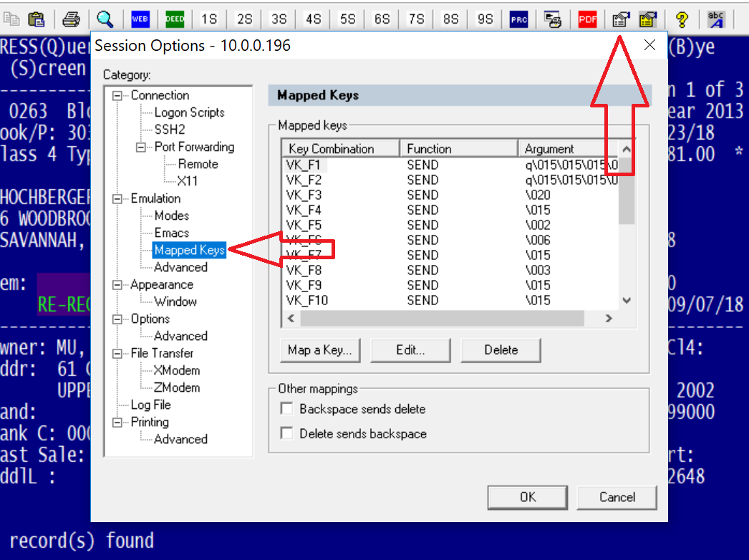749x560 pixels.
Task: Select the VK_F3 mapped key row
Action: coord(451,195)
